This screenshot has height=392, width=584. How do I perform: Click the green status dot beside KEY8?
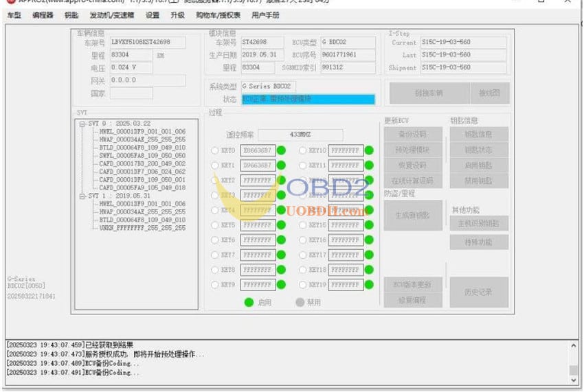pos(281,270)
